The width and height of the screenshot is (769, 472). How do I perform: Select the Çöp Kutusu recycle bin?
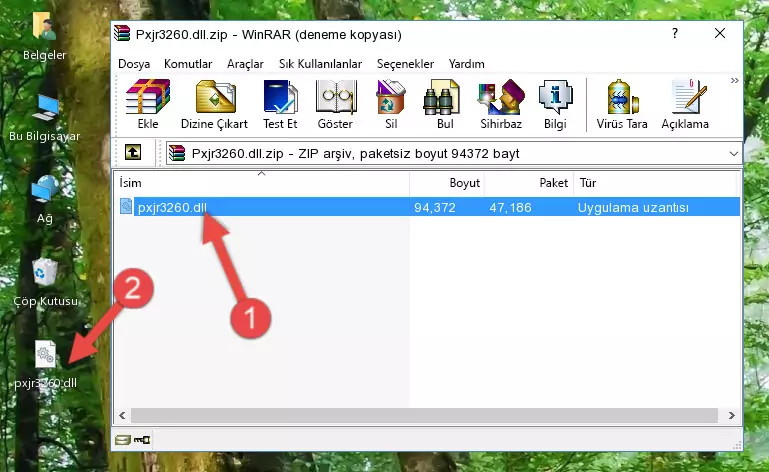pyautogui.click(x=45, y=282)
